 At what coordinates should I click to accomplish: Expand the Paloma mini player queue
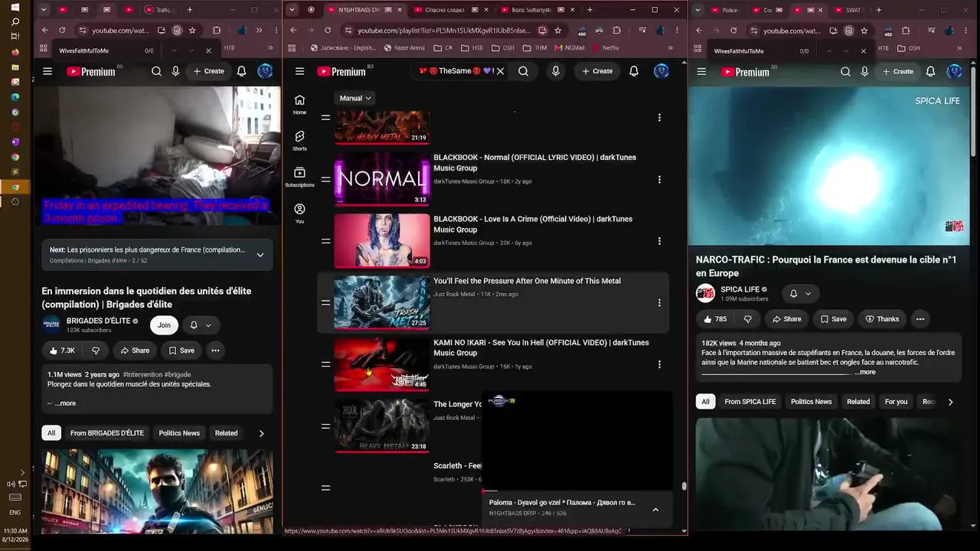[655, 509]
